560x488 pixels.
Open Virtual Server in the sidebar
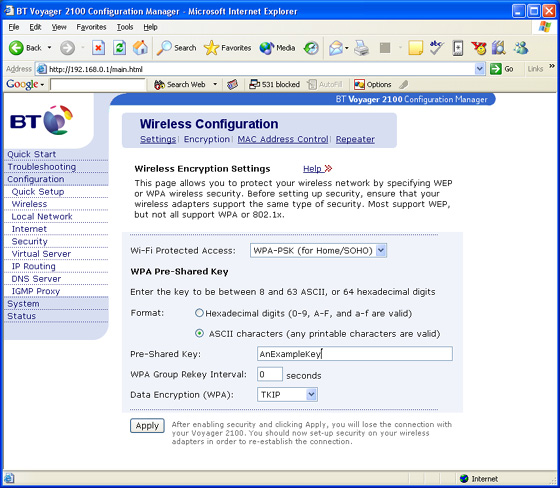point(41,254)
